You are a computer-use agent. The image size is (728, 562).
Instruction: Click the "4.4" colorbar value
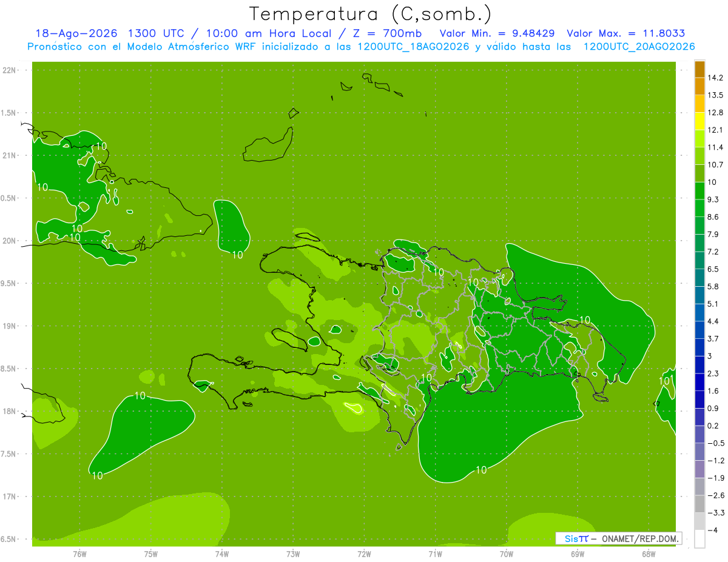[x=713, y=321]
